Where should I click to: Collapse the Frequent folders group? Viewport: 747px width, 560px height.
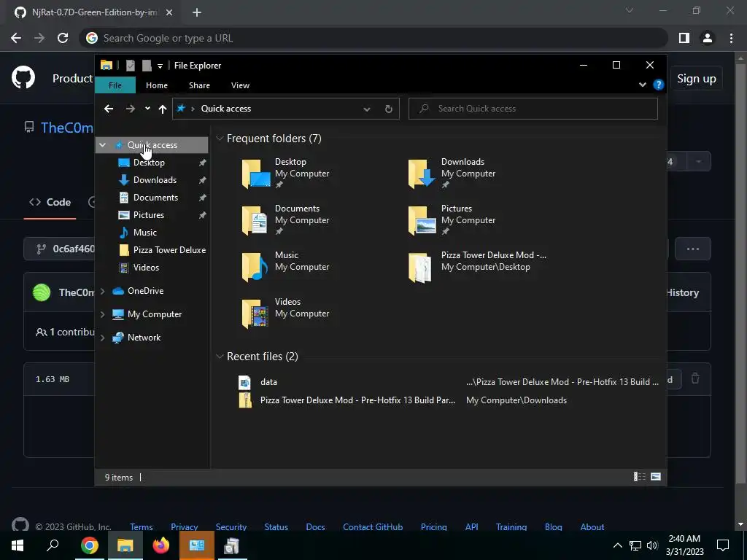point(220,139)
